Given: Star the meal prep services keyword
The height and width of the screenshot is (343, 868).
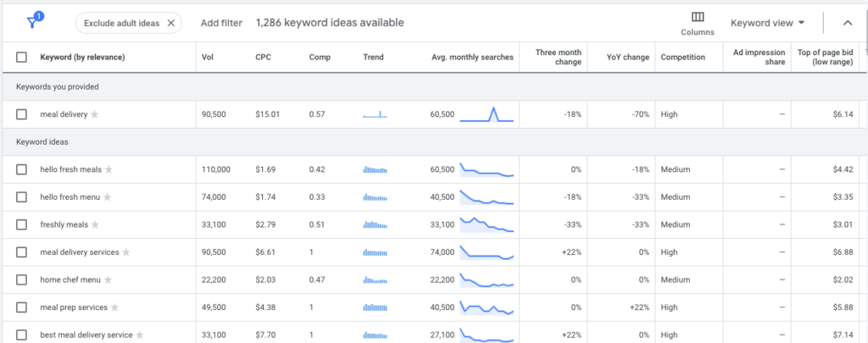Looking at the screenshot, I should click(x=114, y=307).
